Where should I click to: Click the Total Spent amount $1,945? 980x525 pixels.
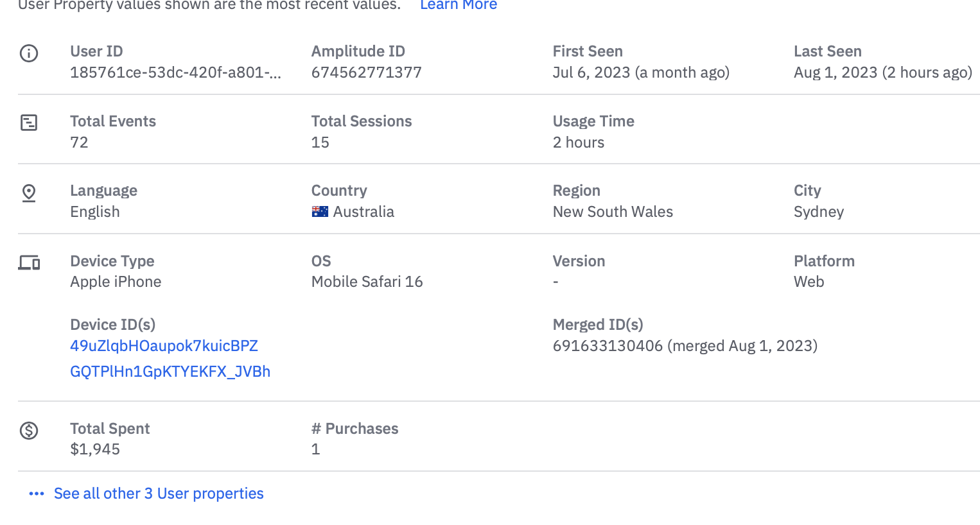pos(95,449)
